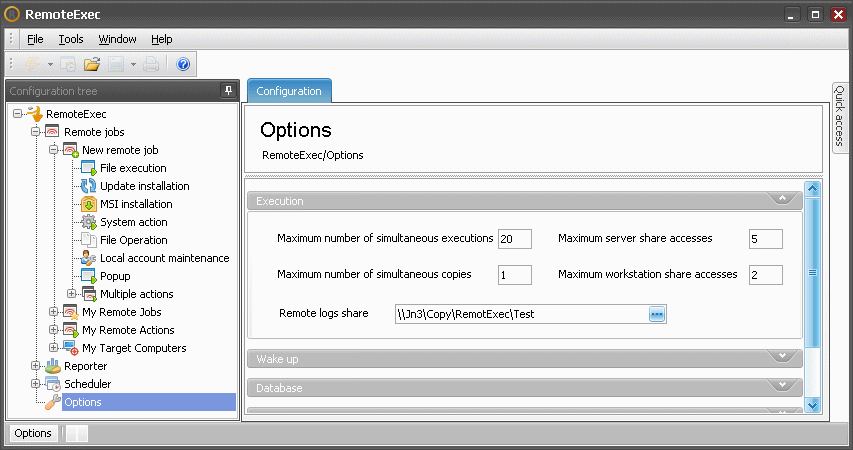Click the schedule window toolbar icon
Screen dimensions: 853x450
[68, 64]
